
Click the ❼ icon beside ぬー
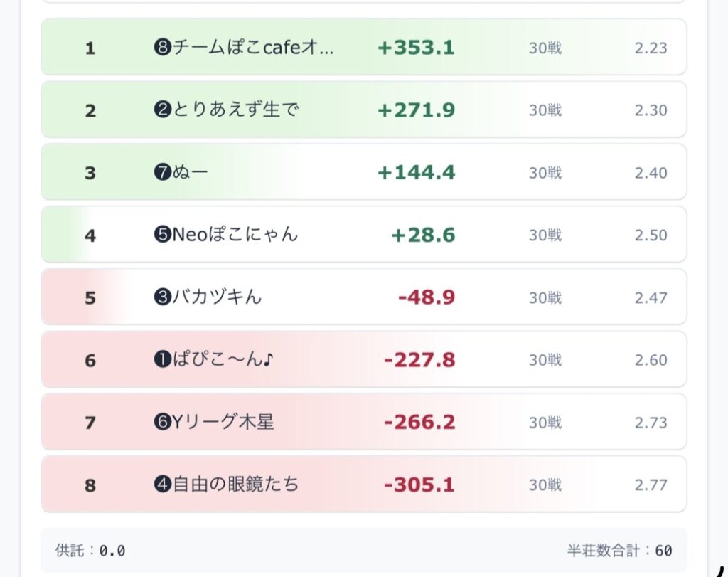(x=162, y=173)
